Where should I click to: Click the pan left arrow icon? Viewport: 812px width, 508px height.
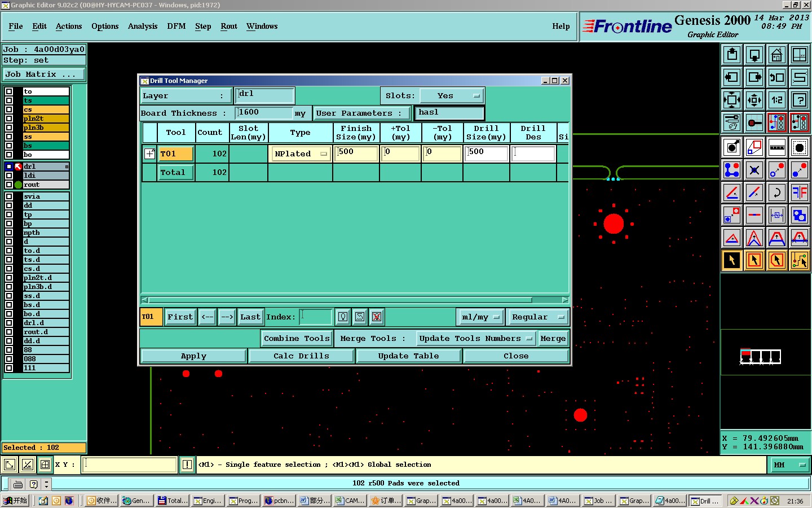[x=732, y=77]
